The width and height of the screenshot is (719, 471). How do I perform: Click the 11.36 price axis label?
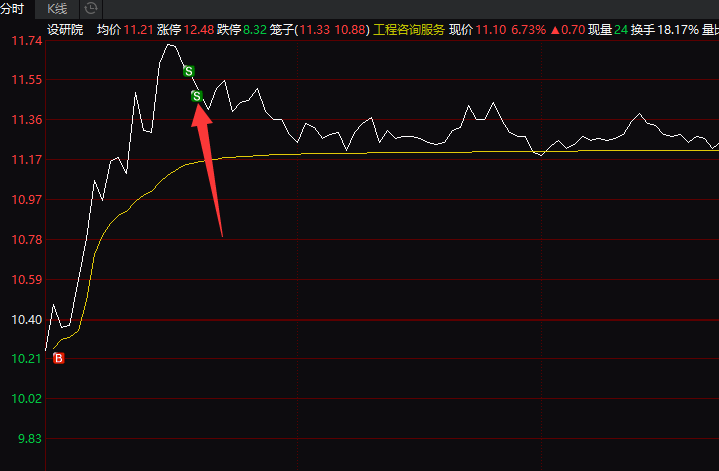point(27,120)
